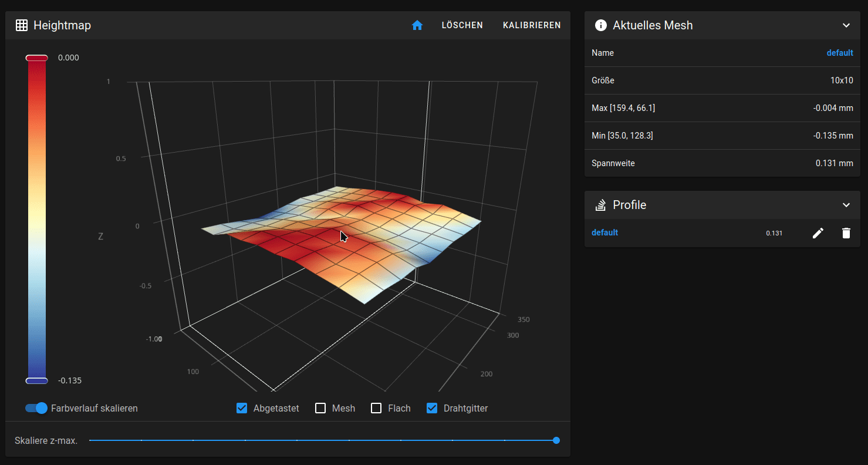Screen dimensions: 868x465
Task: Click the Min value -0.135 mm
Action: [833, 136]
